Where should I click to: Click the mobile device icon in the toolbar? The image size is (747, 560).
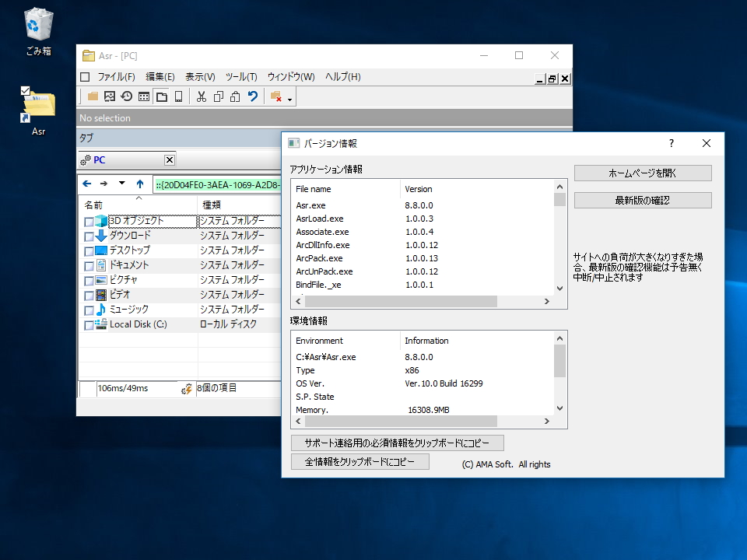point(177,96)
